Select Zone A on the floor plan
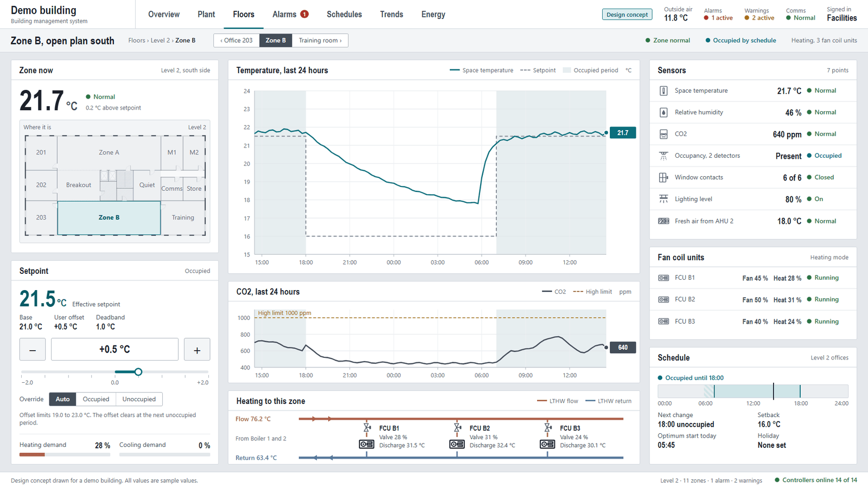The width and height of the screenshot is (868, 488). pyautogui.click(x=109, y=152)
